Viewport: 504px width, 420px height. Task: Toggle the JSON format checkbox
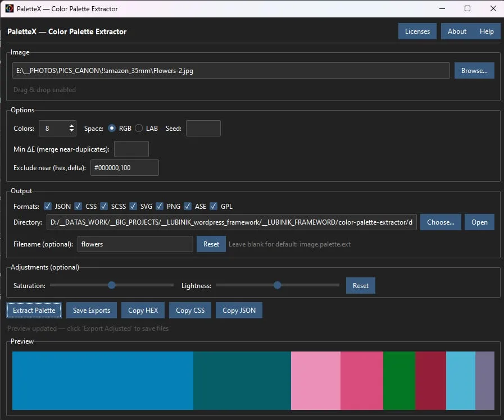click(x=48, y=206)
